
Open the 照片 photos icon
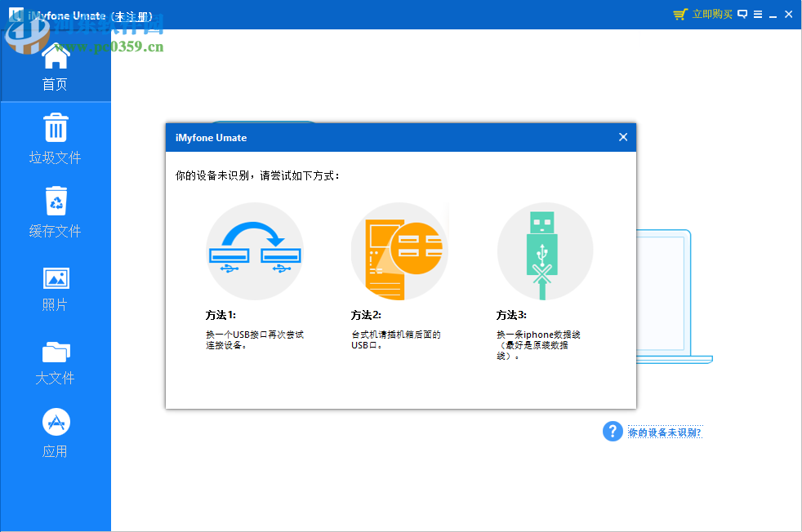pos(55,277)
